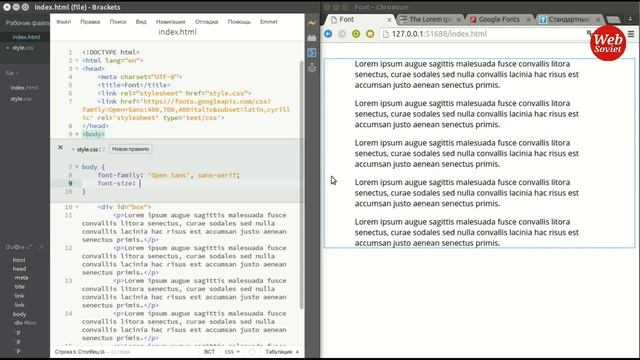
Task: Click the title entry in the Outline panel
Action: 20,287
